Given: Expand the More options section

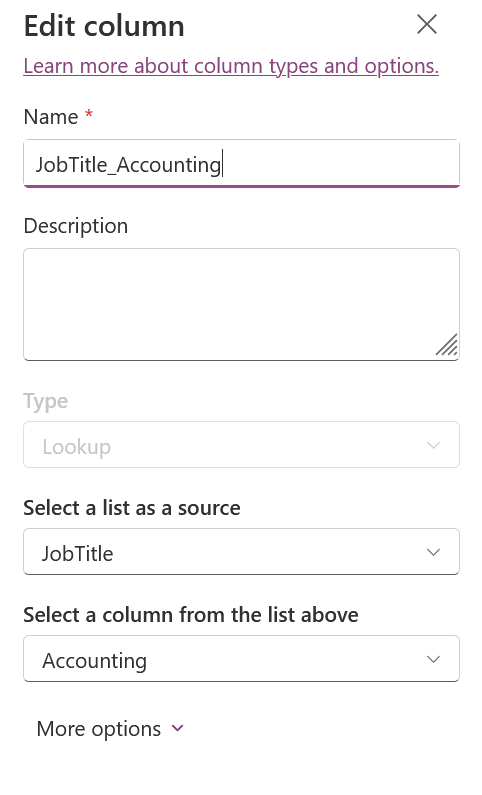Looking at the screenshot, I should pos(110,729).
